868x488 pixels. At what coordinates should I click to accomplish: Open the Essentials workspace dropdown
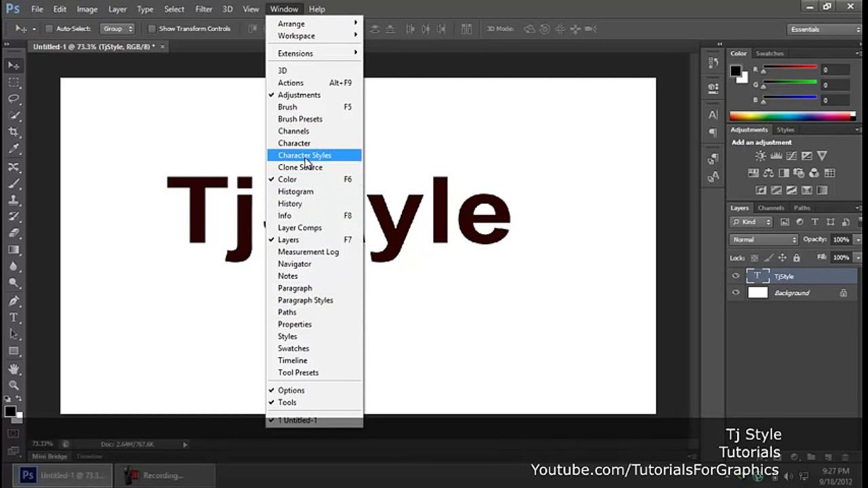click(x=825, y=29)
